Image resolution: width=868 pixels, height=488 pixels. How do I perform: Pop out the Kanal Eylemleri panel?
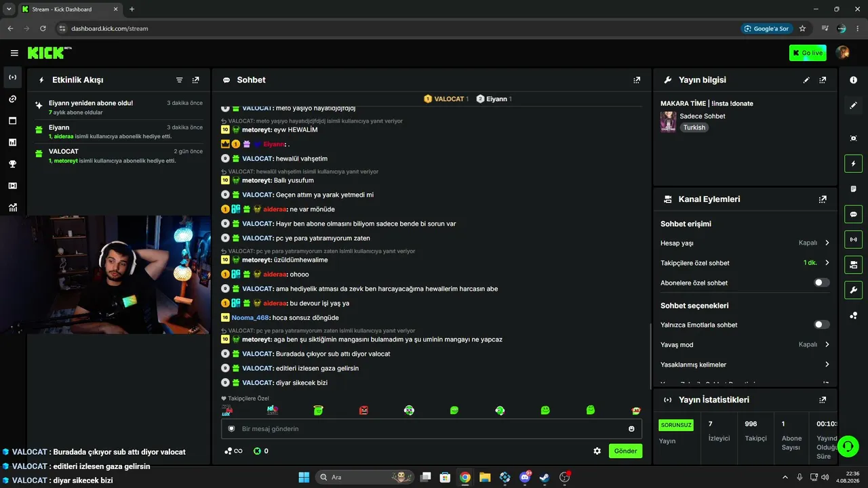(x=823, y=199)
